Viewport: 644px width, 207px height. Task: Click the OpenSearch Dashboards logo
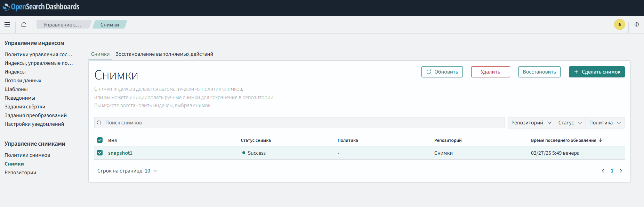coord(41,7)
